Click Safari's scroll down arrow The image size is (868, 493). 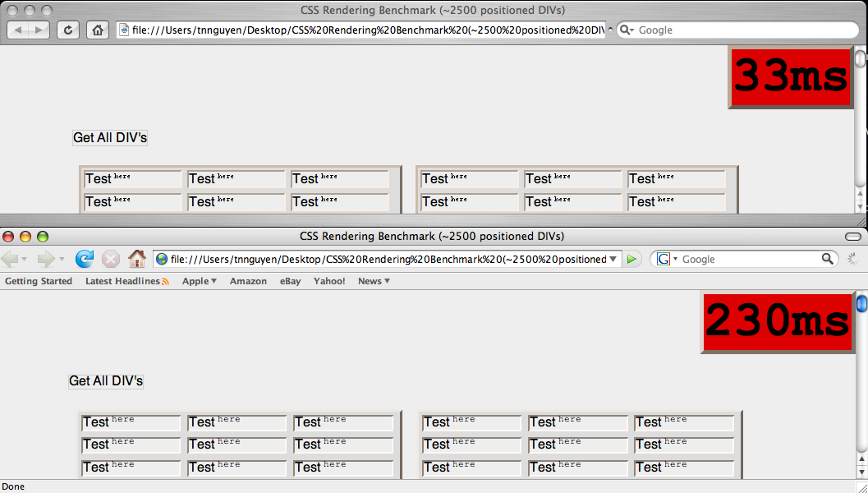click(860, 206)
